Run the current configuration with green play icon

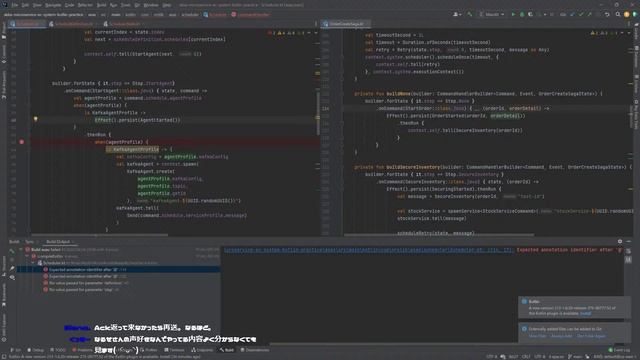513,14
